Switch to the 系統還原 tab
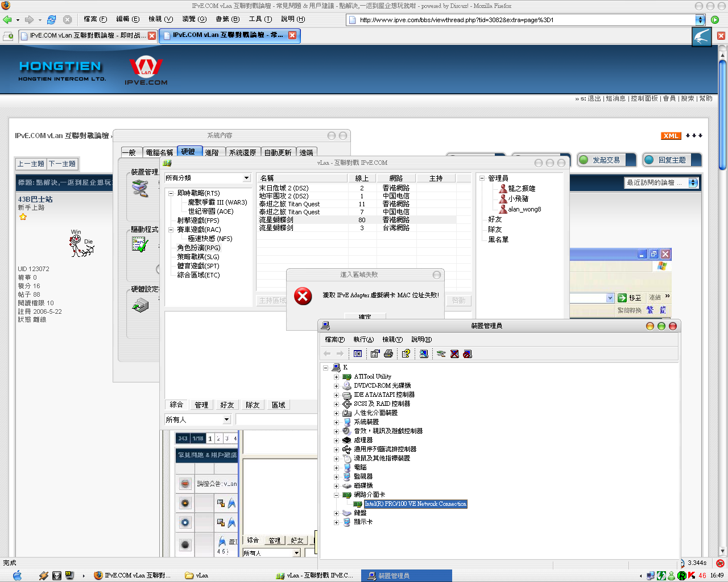Viewport: 728px width, 582px height. pyautogui.click(x=242, y=152)
